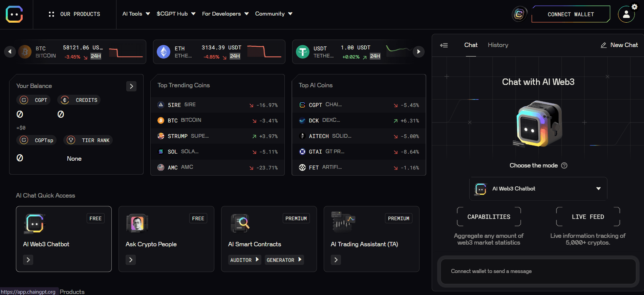
Task: Click the Bitcoin ticker coin icon
Action: 25,52
